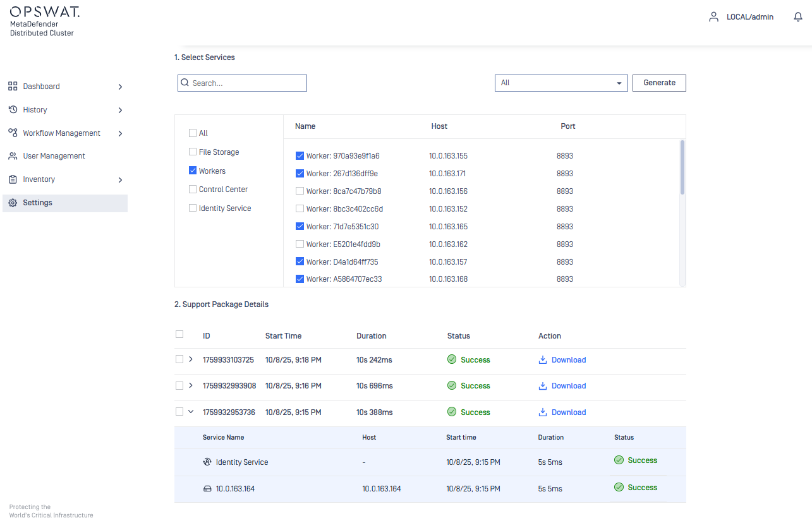Focus the services Search field
This screenshot has height=523, width=812.
point(246,83)
